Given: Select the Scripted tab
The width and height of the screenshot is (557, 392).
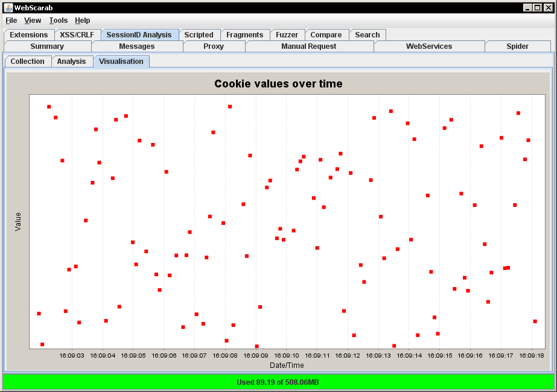Looking at the screenshot, I should pos(199,35).
